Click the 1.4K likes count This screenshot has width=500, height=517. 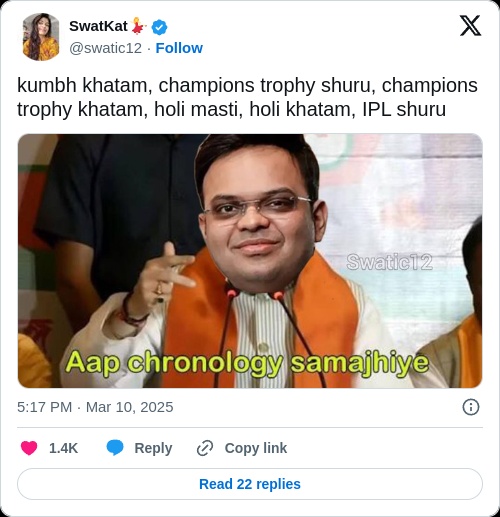tap(63, 448)
